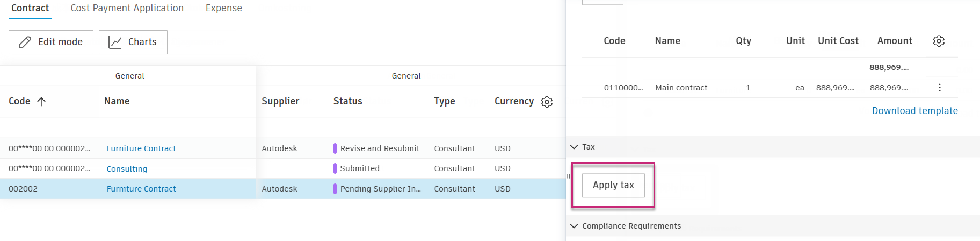Open the Consulting contract link
980x241 pixels.
127,169
